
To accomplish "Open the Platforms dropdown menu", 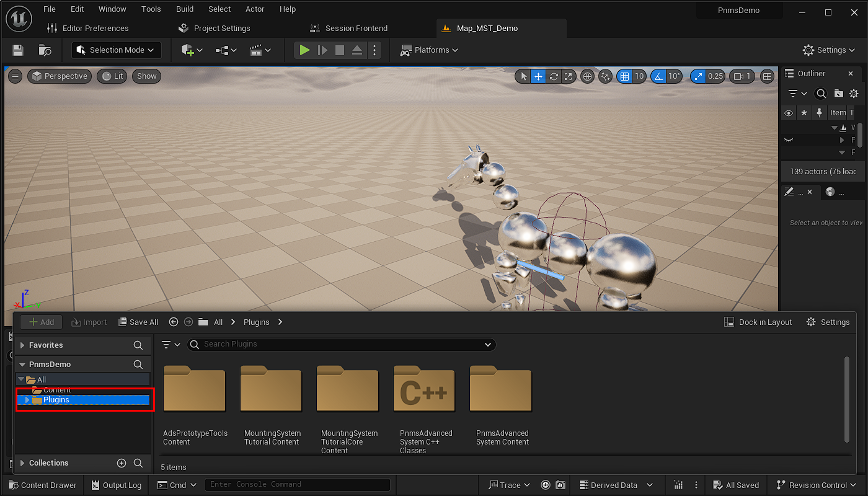I will [429, 50].
